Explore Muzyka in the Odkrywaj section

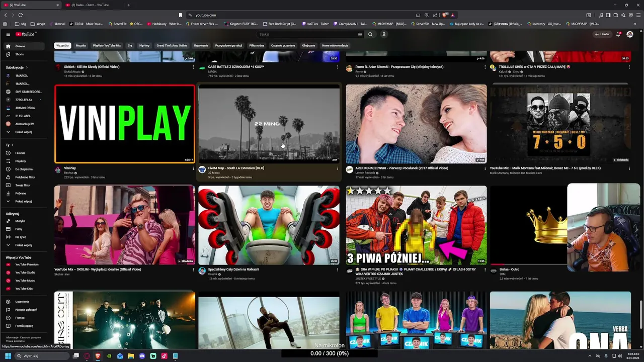(x=25, y=221)
